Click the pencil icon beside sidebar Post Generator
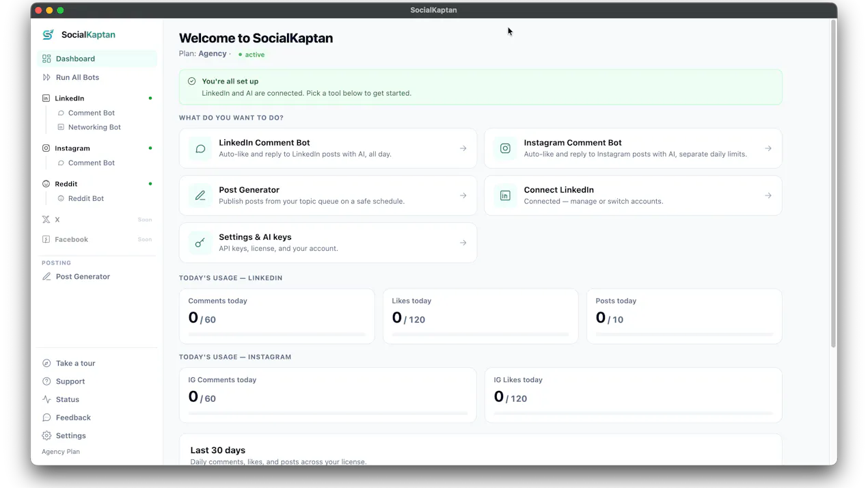Image resolution: width=868 pixels, height=488 pixels. [x=46, y=277]
